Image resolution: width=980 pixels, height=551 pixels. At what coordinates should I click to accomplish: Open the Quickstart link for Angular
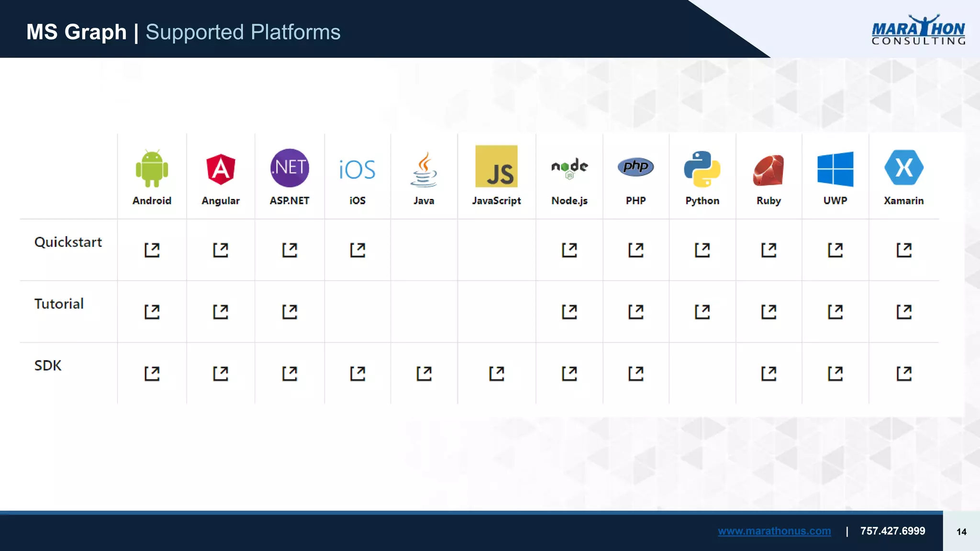221,250
